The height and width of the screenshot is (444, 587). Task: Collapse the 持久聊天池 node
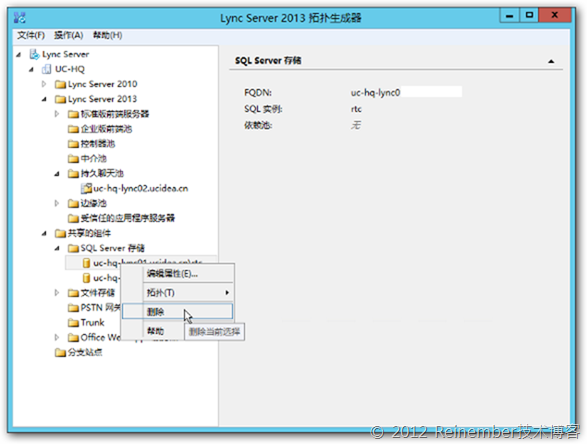[57, 174]
